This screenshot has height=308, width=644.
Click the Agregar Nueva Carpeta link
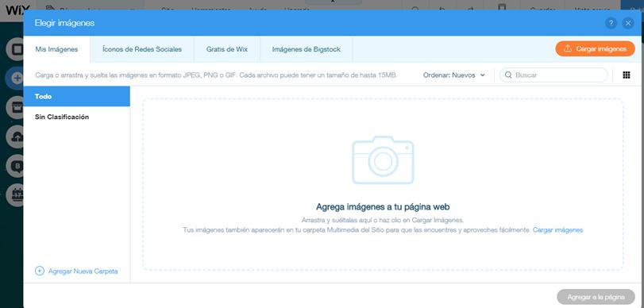pyautogui.click(x=83, y=271)
